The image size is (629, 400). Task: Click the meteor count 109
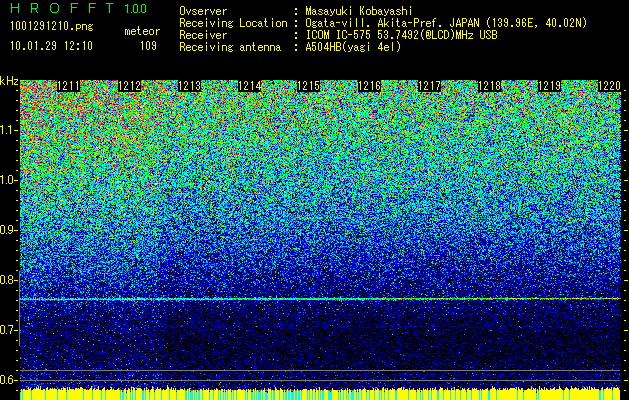point(148,46)
